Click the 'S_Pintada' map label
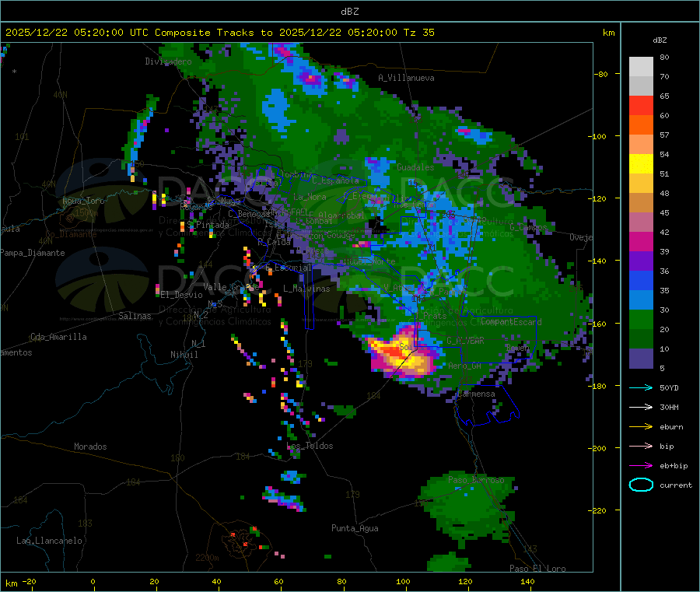This screenshot has width=700, height=592. tap(208, 225)
